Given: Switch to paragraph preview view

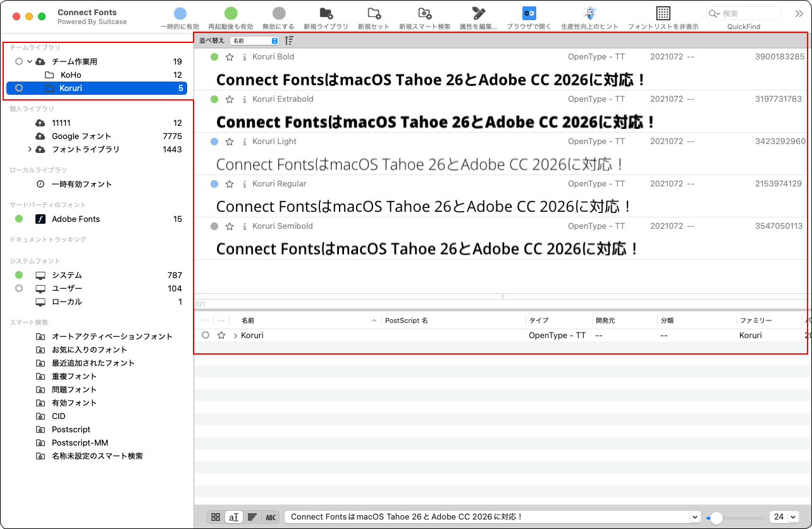Looking at the screenshot, I should [x=252, y=517].
